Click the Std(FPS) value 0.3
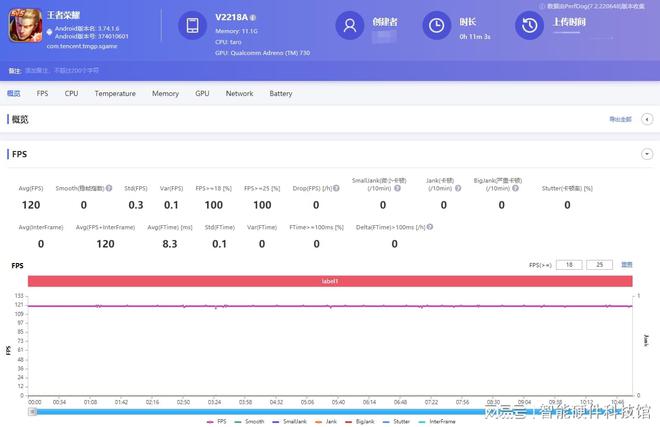This screenshot has height=427, width=660. point(136,205)
